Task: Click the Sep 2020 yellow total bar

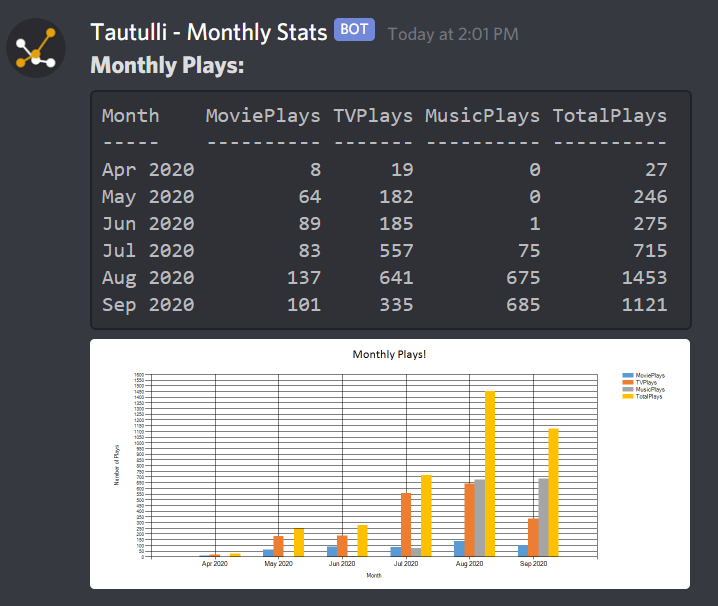Action: [553, 492]
